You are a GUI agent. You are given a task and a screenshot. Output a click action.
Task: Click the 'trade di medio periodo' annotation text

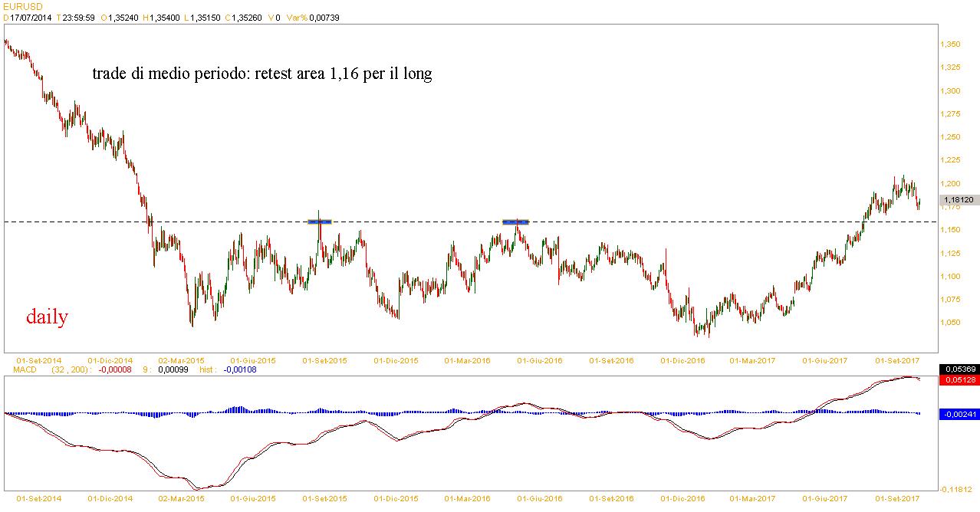click(261, 74)
